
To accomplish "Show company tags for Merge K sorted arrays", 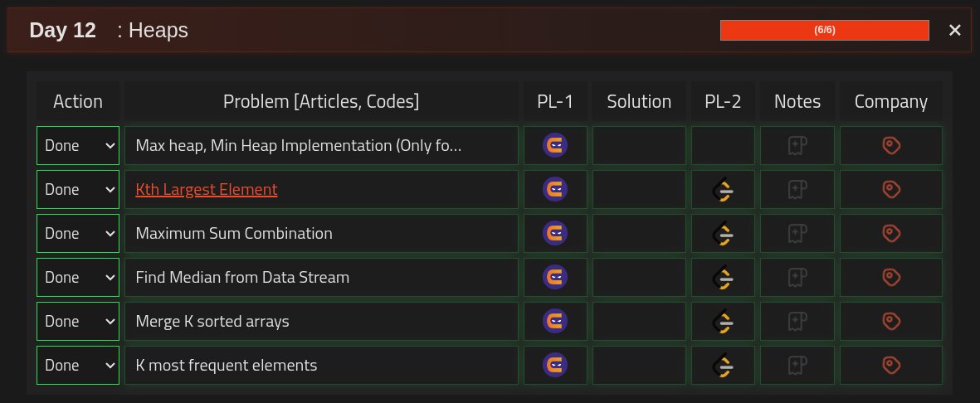I will 890,321.
